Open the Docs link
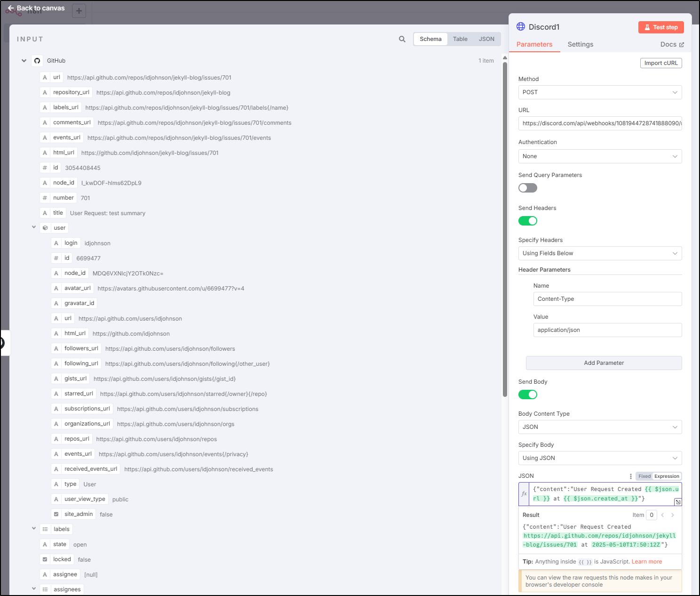Image resolution: width=700 pixels, height=596 pixels. point(672,44)
